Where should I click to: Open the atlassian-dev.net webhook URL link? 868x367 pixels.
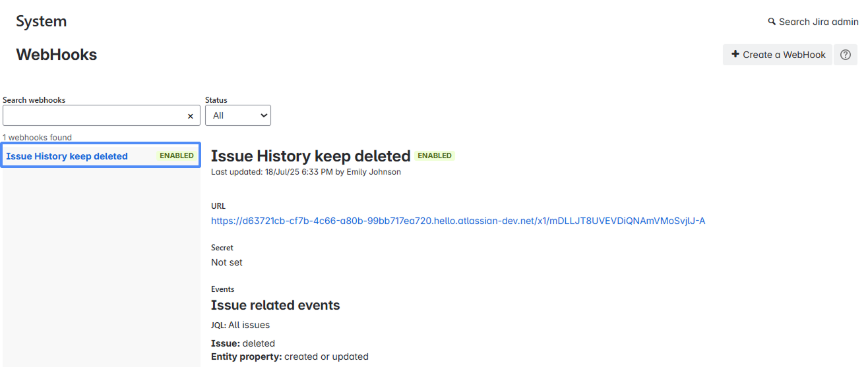[x=458, y=221]
